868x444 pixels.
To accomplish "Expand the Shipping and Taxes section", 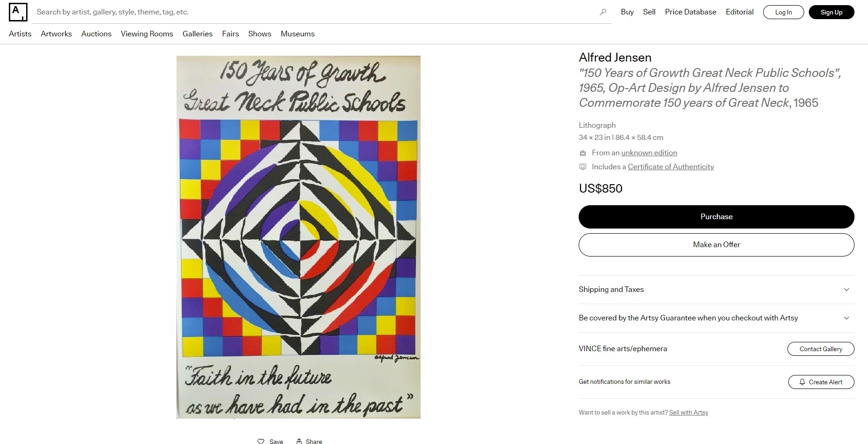I will 716,290.
